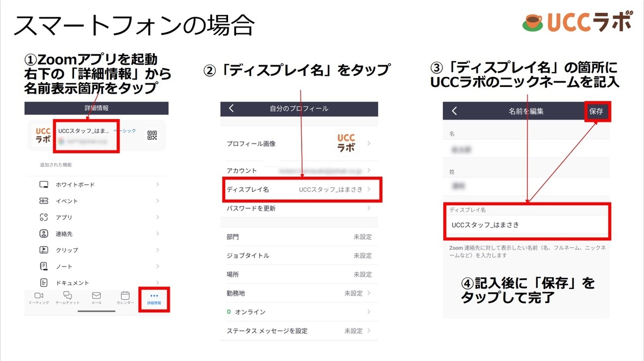The image size is (644, 361).
Task: Tap the 姓 input field
Action: (x=526, y=185)
